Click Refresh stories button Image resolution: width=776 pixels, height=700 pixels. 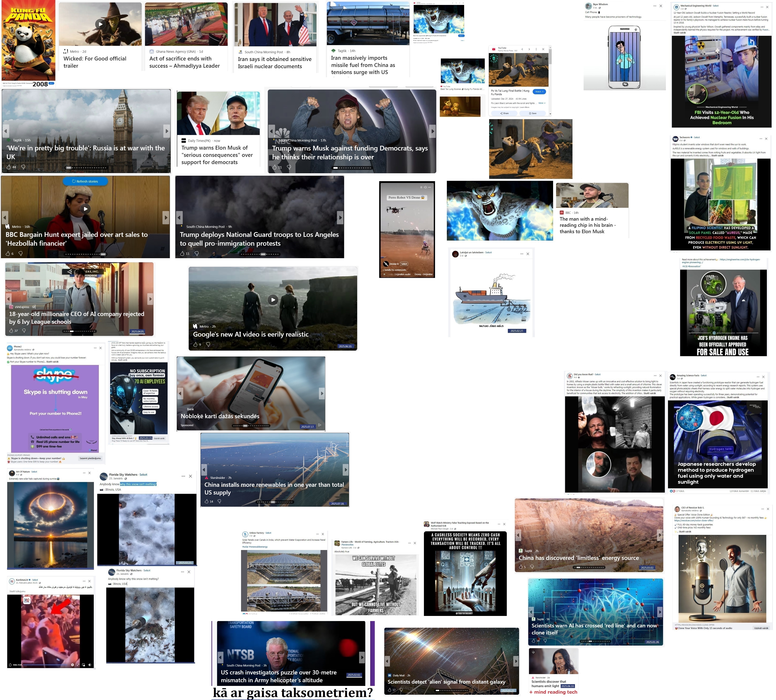(85, 181)
